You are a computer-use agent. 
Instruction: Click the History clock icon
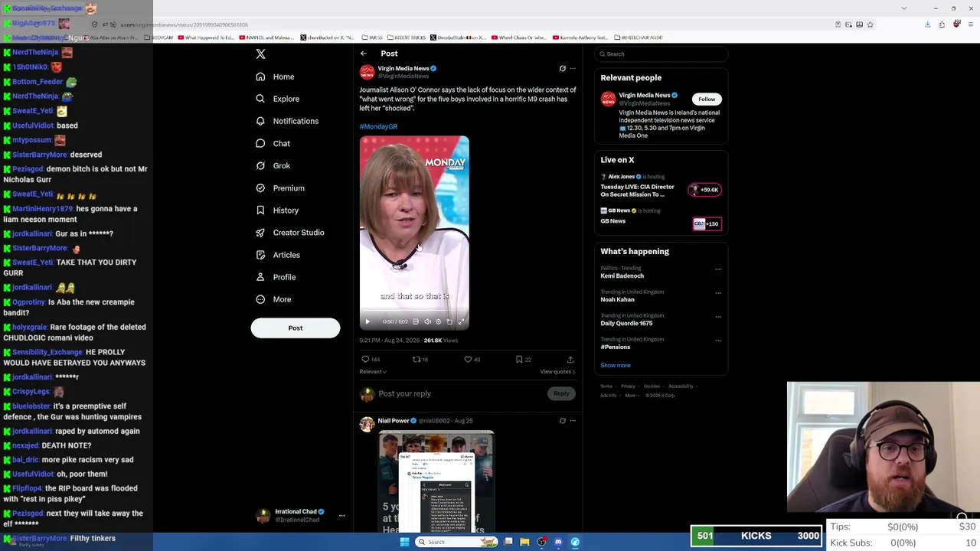[x=260, y=210]
